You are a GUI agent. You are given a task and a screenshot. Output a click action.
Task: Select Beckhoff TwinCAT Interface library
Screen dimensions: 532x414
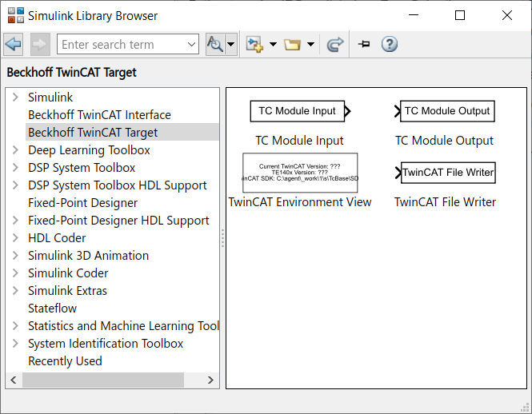[99, 115]
